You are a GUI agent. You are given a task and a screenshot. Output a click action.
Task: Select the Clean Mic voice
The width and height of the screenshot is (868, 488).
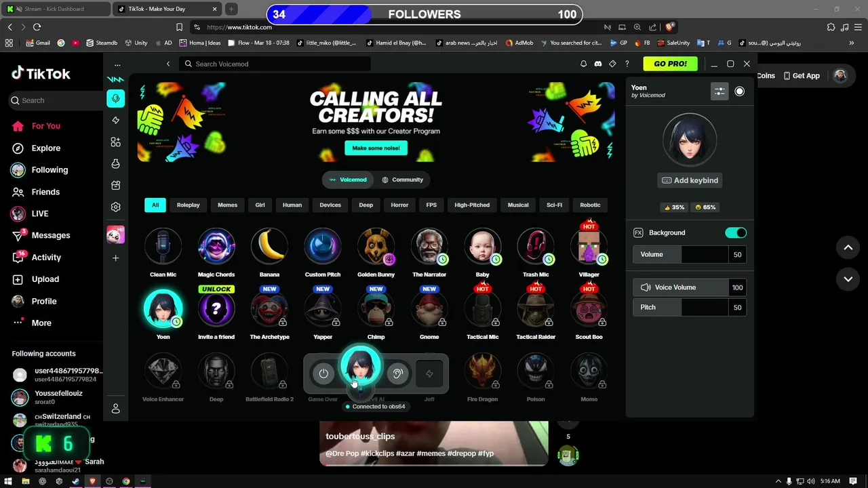point(163,253)
